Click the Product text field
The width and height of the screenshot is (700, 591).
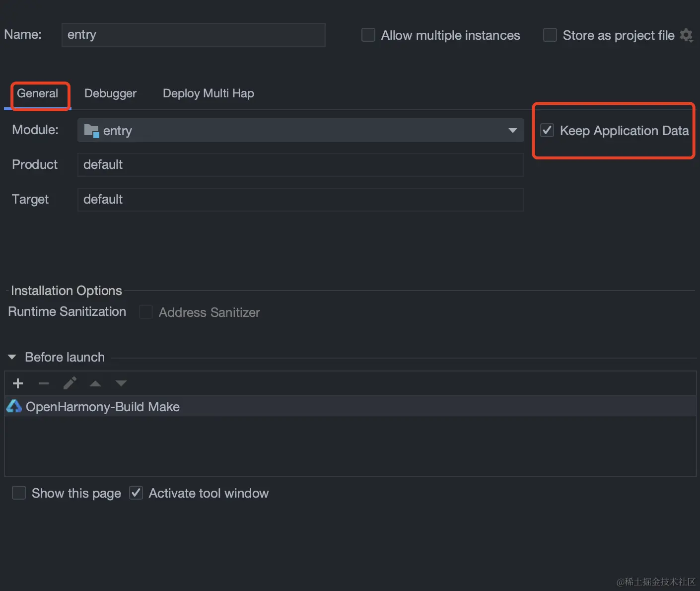(300, 165)
